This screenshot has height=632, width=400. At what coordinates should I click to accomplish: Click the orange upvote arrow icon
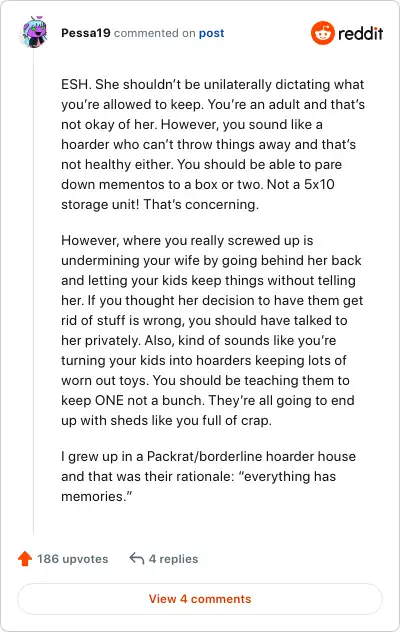[x=25, y=559]
